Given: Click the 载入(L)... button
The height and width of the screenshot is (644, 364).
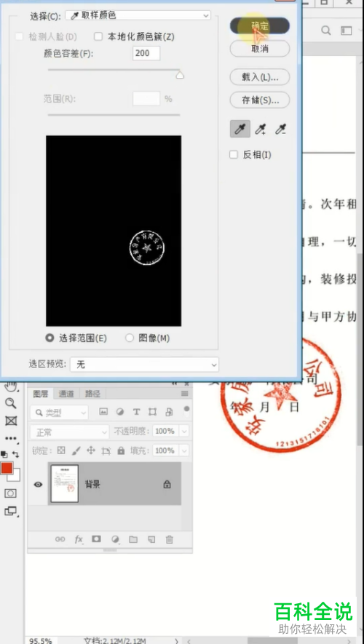Looking at the screenshot, I should coord(260,77).
